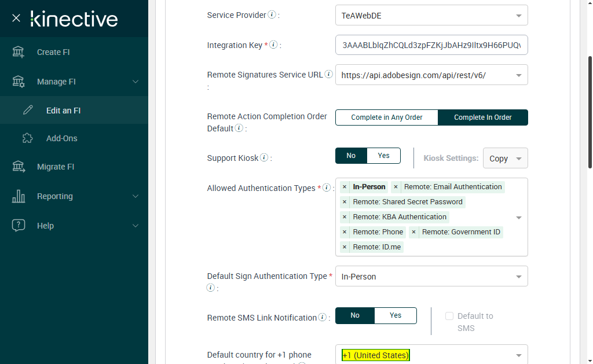Click the Reporting bar chart icon
Viewport: 593px width, 364px height.
pos(19,196)
